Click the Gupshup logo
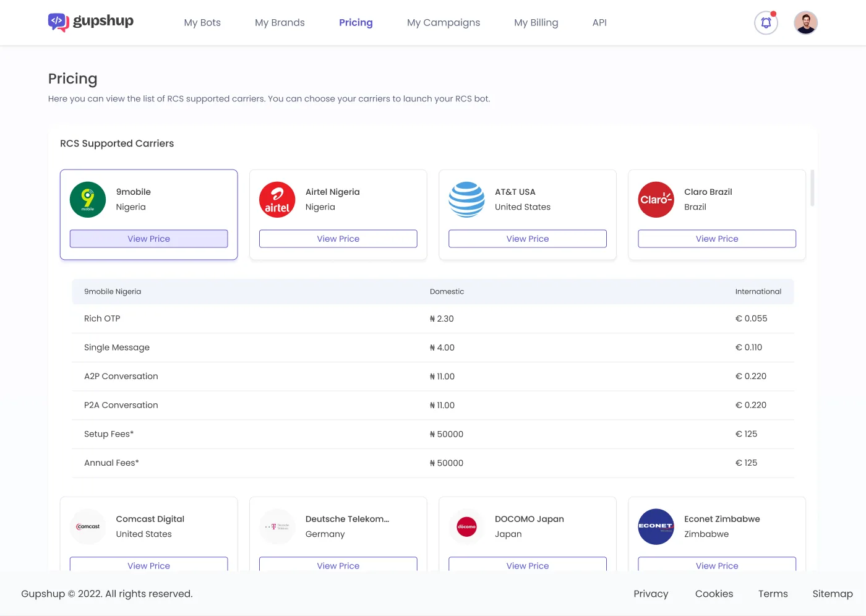Screen dimensions: 866x616 click(x=91, y=22)
